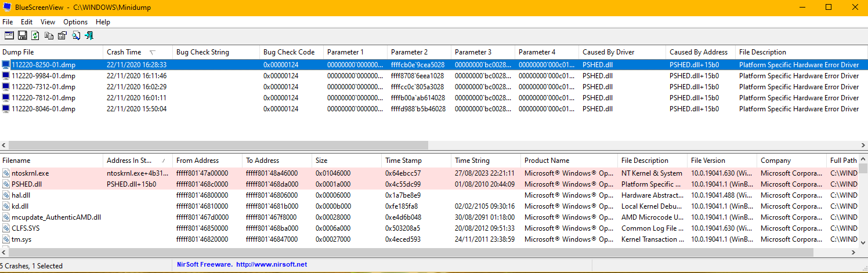Open the Edit menu

27,22
